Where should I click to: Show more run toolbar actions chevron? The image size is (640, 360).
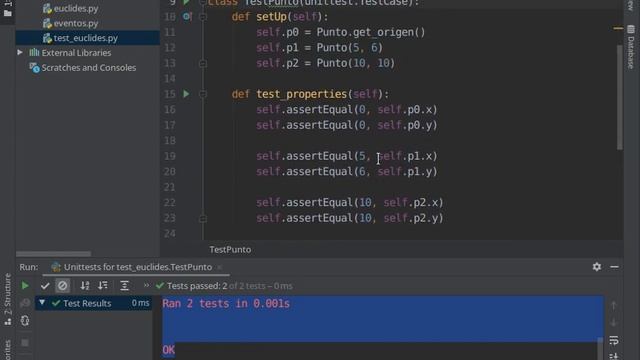point(146,285)
